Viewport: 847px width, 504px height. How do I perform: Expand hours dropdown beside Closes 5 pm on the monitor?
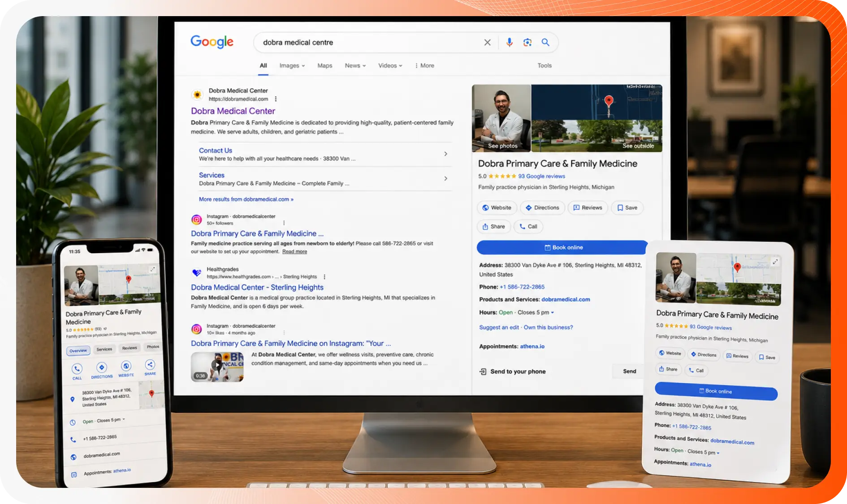click(552, 313)
